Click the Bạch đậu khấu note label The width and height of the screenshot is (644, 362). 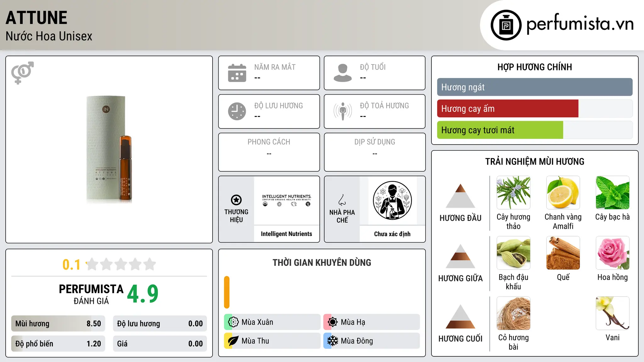pos(514,282)
